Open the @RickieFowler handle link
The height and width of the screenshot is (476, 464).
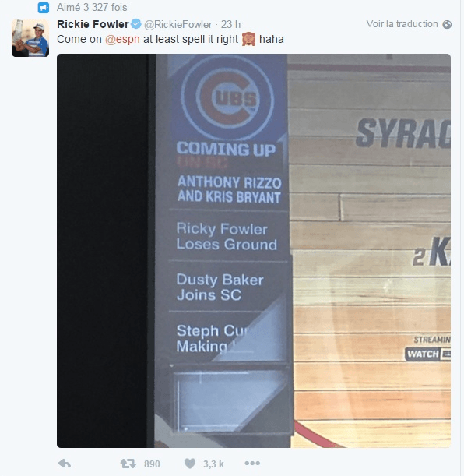point(178,25)
